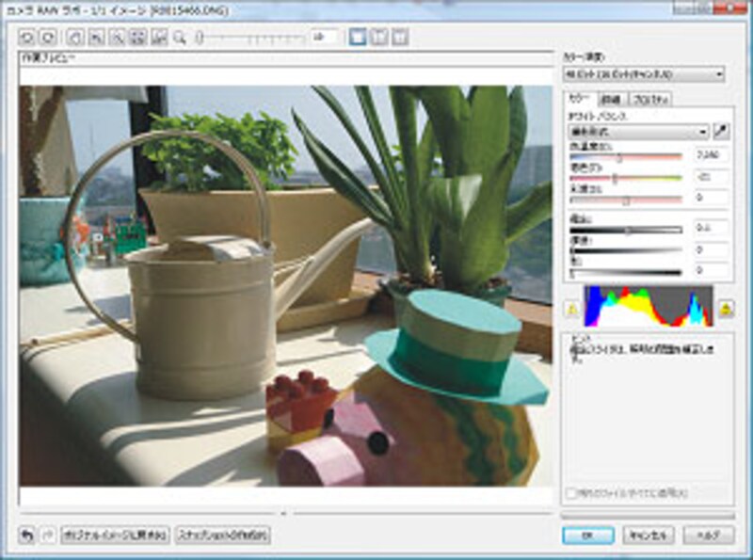The height and width of the screenshot is (560, 753).
Task: Switch to the Detail tab
Action: pos(611,100)
